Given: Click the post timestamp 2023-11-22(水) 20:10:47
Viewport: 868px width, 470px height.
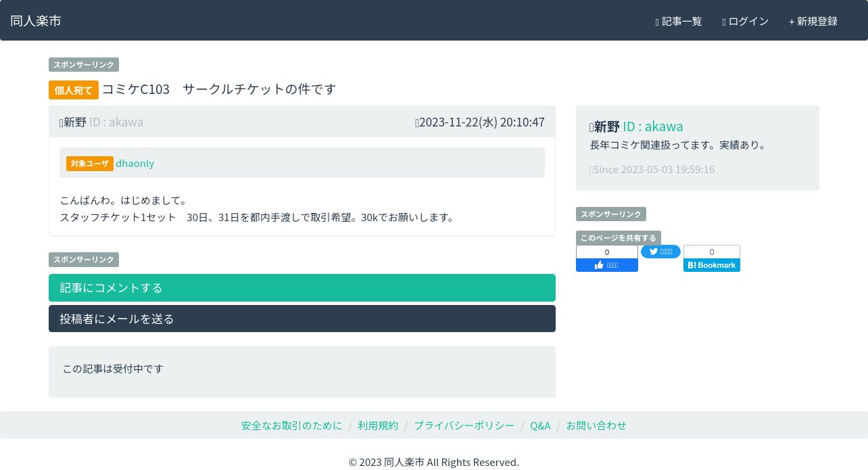Looking at the screenshot, I should (x=480, y=122).
